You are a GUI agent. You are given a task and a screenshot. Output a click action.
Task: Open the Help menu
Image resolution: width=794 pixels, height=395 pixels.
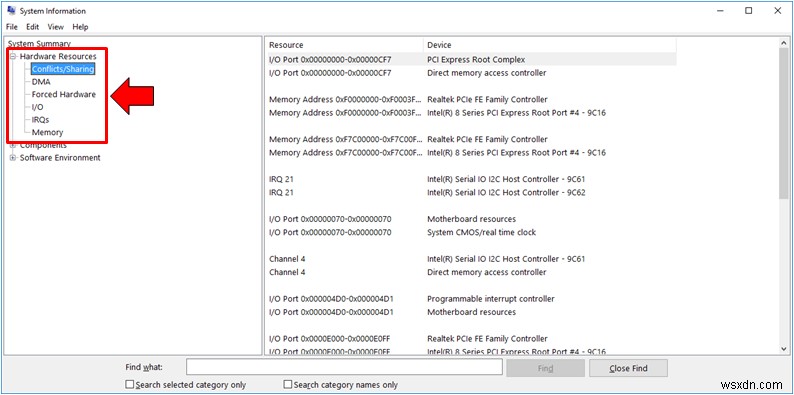(80, 27)
